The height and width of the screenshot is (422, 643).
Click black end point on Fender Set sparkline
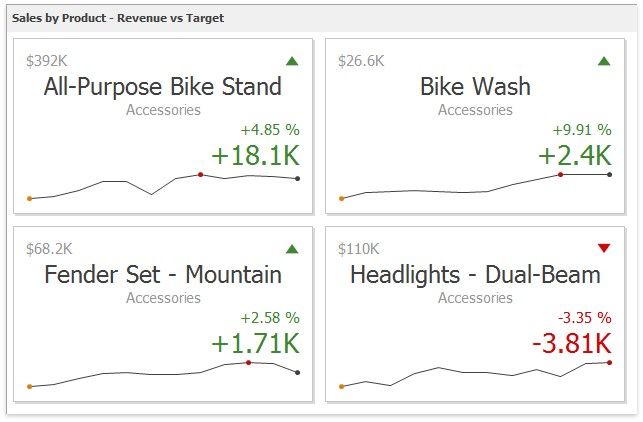(298, 373)
